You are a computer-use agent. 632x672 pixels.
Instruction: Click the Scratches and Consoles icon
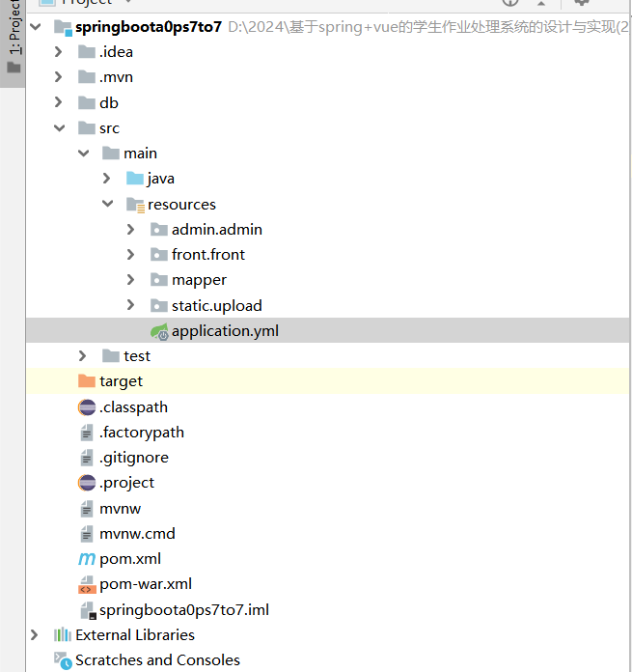[63, 660]
